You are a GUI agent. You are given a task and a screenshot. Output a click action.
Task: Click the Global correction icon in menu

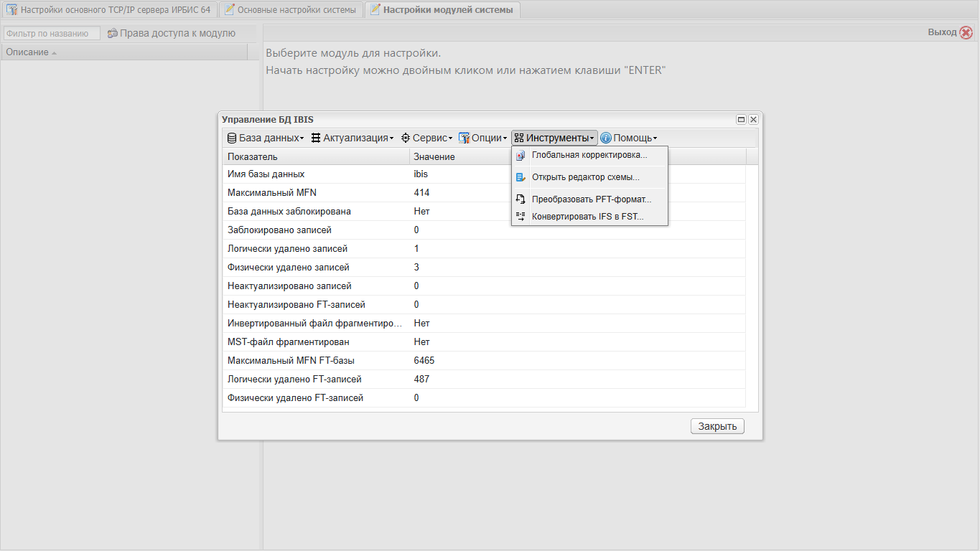(x=521, y=155)
